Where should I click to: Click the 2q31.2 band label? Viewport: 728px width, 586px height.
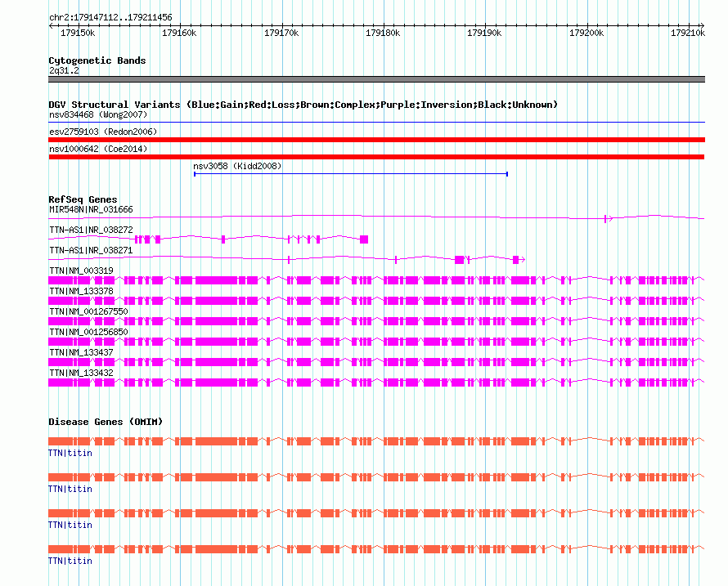coord(64,70)
